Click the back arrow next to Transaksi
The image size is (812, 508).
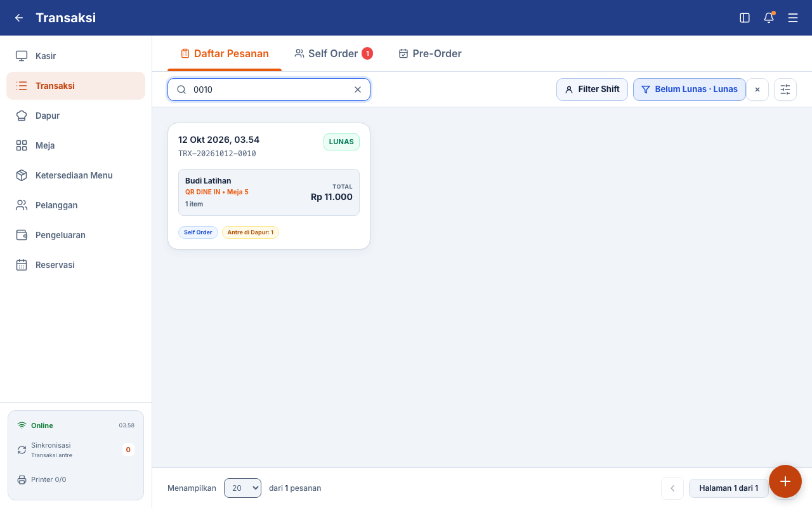point(19,18)
